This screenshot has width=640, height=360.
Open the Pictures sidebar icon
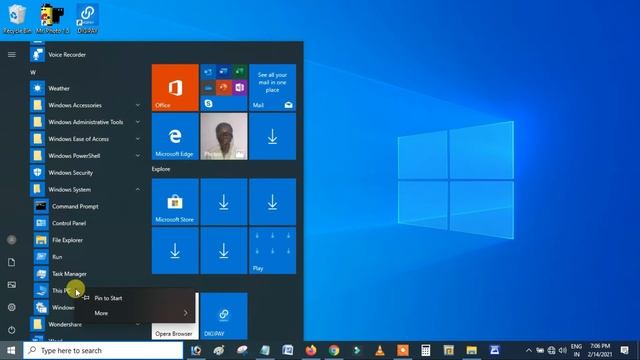12,284
